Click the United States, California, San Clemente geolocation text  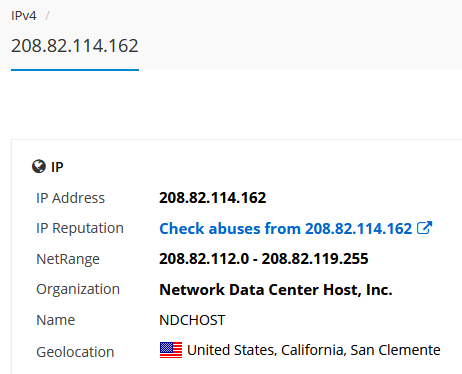coord(314,350)
